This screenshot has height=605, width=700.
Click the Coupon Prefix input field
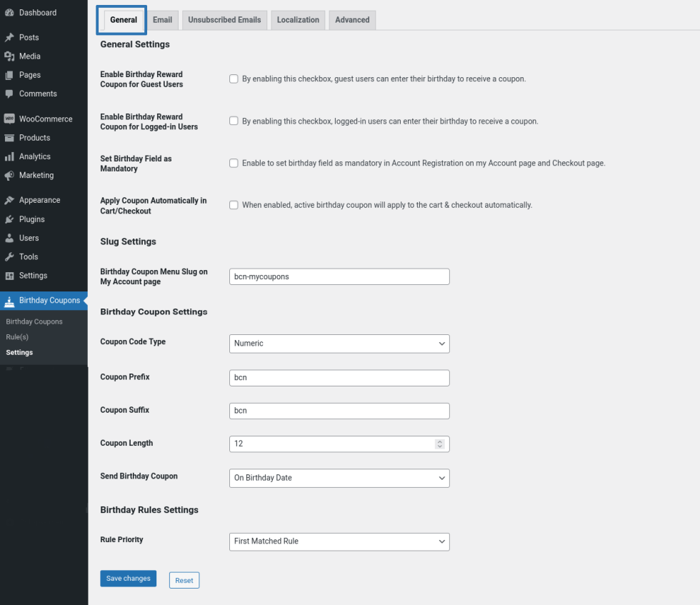point(339,377)
